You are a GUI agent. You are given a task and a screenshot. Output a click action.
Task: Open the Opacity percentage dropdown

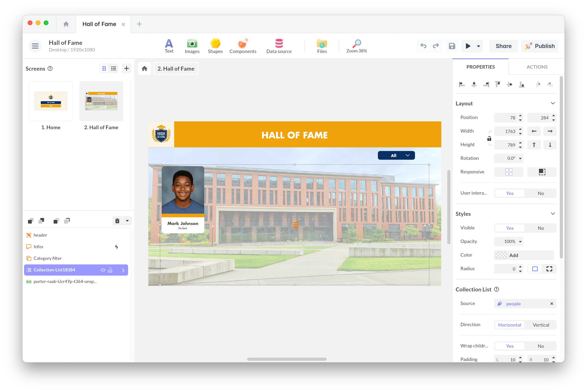point(521,242)
